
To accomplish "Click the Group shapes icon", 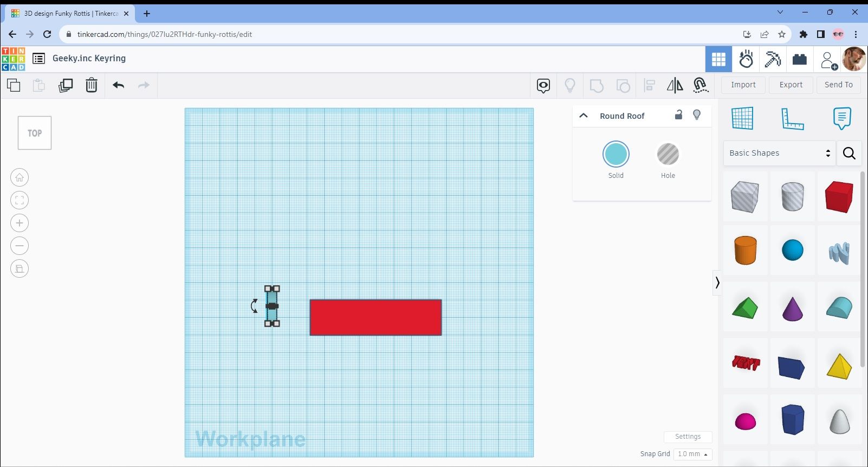I will tap(597, 85).
